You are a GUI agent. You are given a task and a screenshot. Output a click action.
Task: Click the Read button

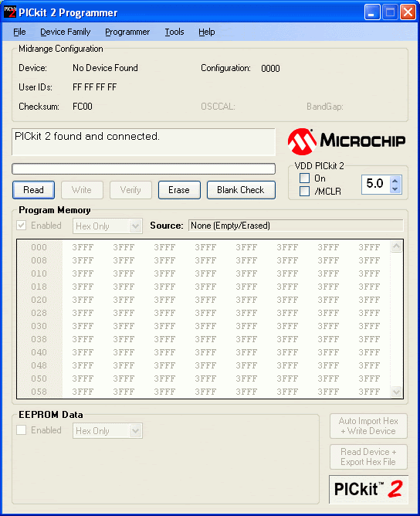tap(33, 190)
